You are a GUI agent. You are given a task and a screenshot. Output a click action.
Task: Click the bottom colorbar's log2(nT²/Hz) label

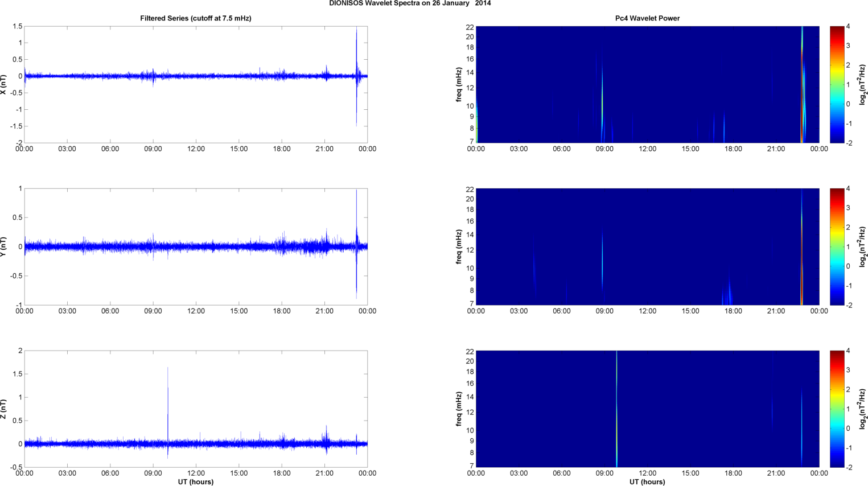point(863,409)
